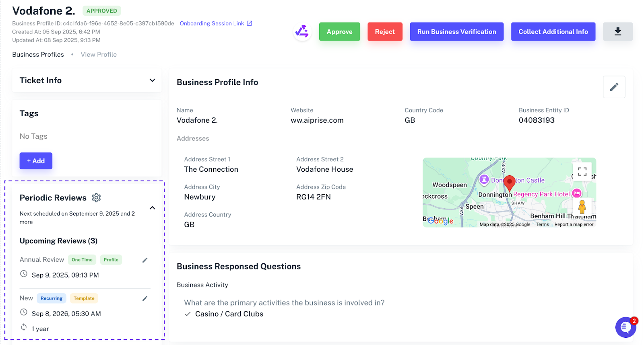Click the Business Profile ID text

click(93, 23)
